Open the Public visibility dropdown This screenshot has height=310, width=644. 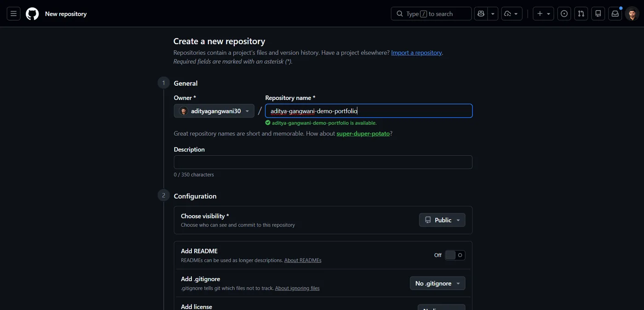point(442,220)
